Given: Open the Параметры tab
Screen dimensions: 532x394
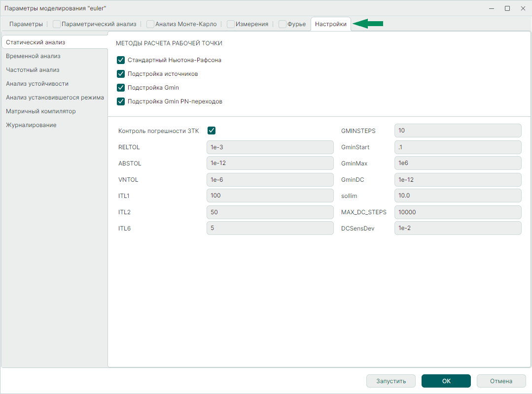Looking at the screenshot, I should [x=26, y=24].
